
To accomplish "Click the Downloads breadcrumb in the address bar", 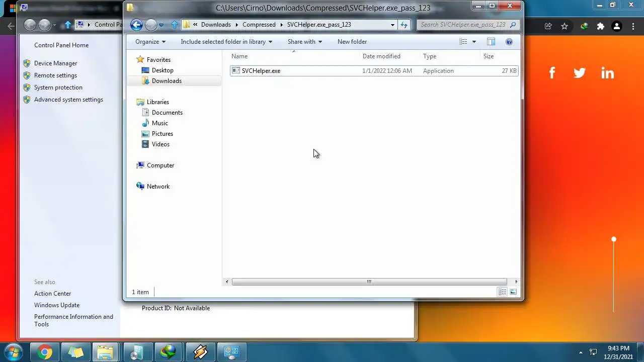I will (216, 25).
